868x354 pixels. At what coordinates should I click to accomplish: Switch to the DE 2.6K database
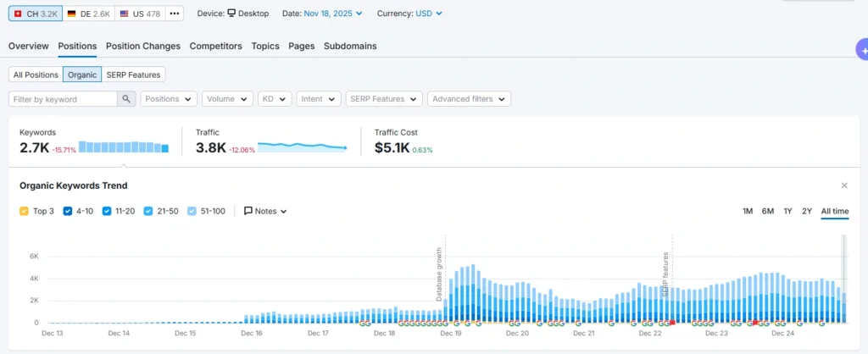(88, 14)
